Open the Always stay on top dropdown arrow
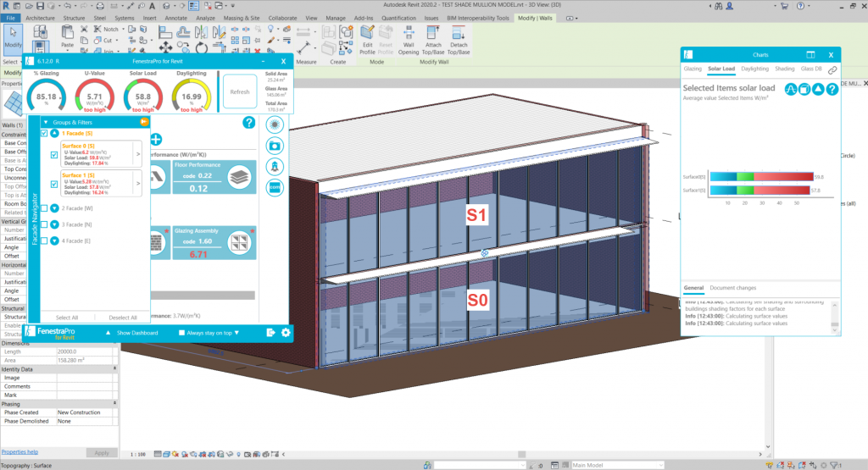Image resolution: width=868 pixels, height=470 pixels. click(x=237, y=333)
